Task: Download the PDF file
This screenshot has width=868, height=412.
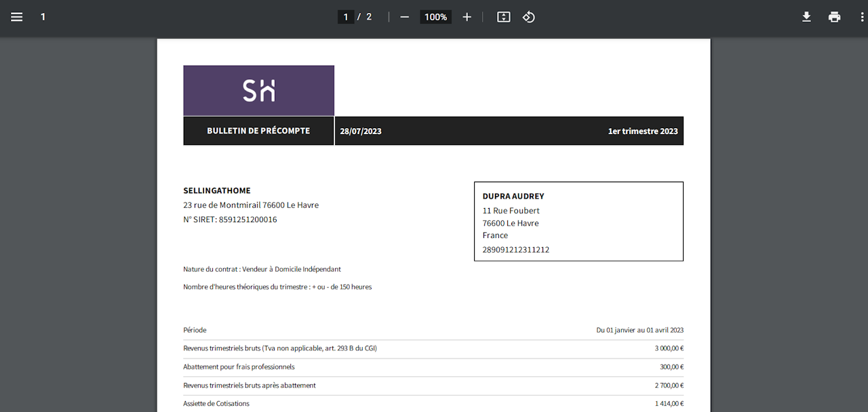Action: [x=806, y=17]
